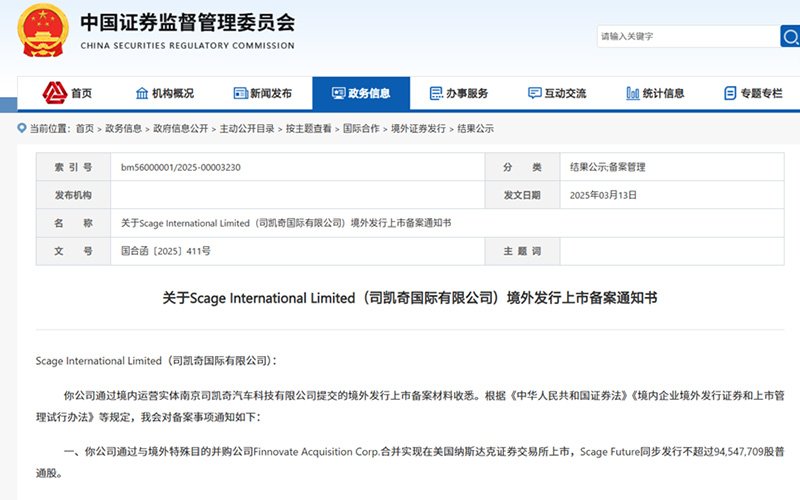Click the red home icon beside 首页

(x=55, y=93)
